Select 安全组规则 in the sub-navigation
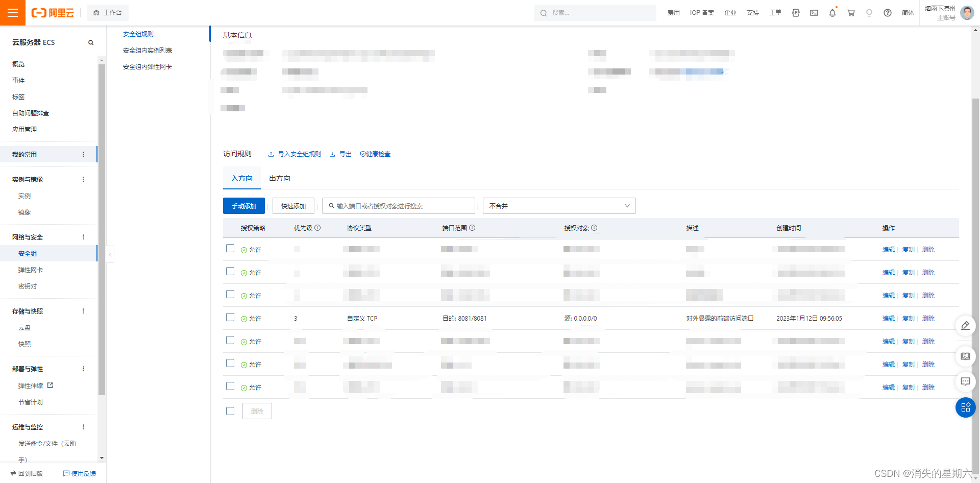Image resolution: width=980 pixels, height=483 pixels. (x=138, y=34)
